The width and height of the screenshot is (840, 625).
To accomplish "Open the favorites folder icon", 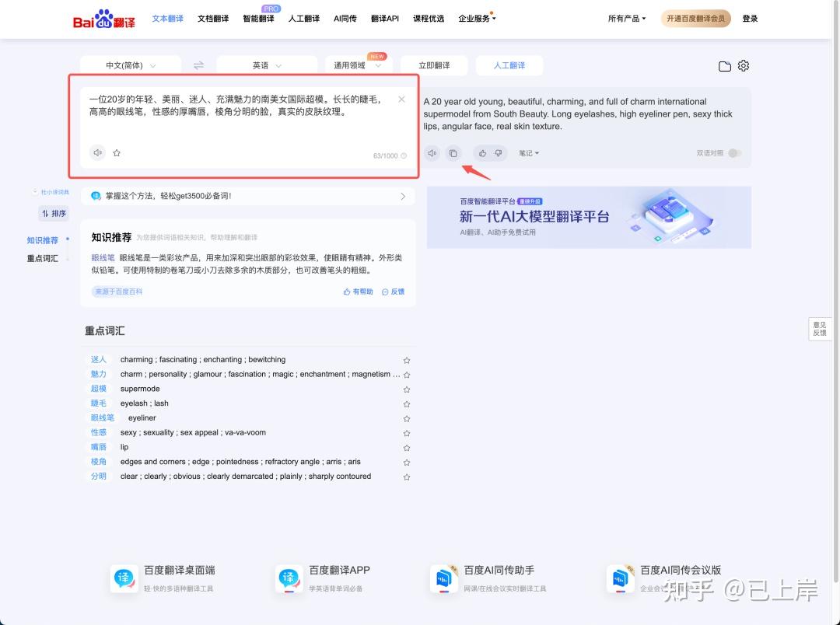I will (724, 66).
